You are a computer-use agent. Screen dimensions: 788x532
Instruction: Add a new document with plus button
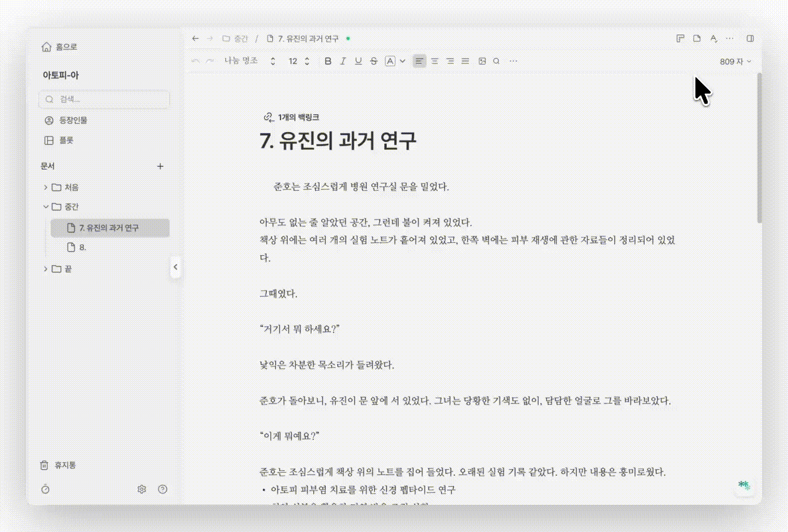[x=160, y=166]
